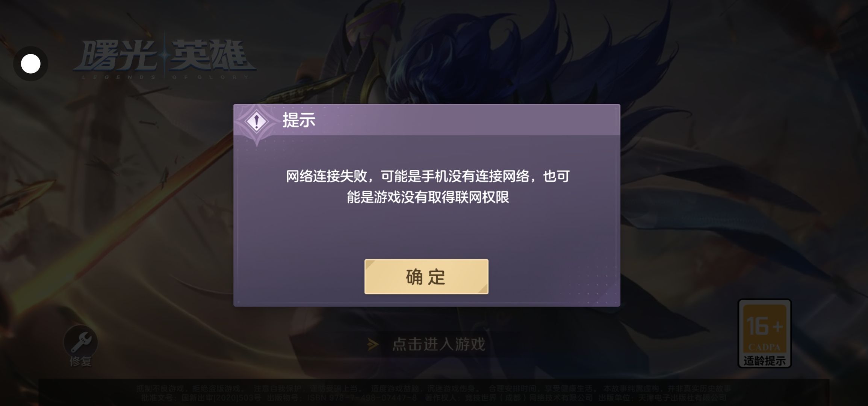The image size is (868, 406).
Task: Tap the yellow arrow beside 点击进入游戏
Action: click(373, 344)
